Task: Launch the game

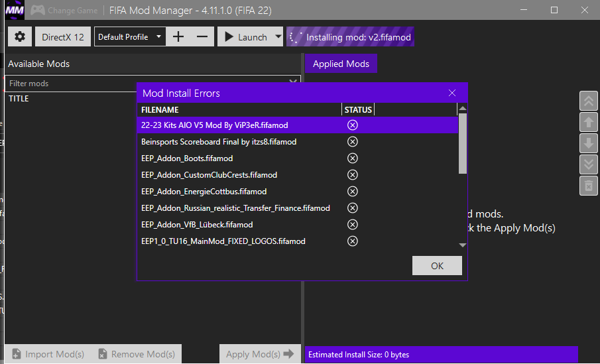Action: coord(246,36)
